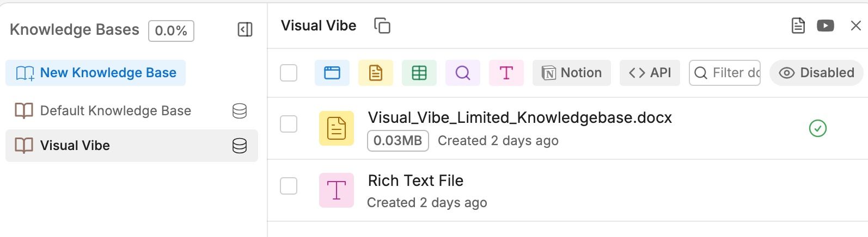
Task: Click the Filter documents search field
Action: pos(730,73)
